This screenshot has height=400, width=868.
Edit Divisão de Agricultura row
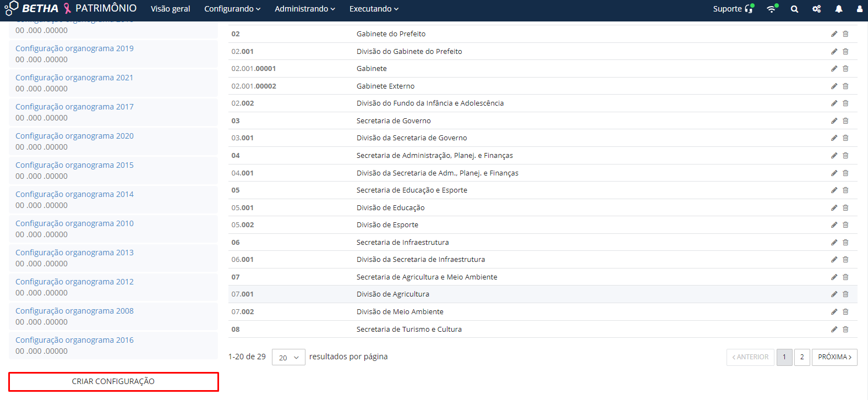coord(834,294)
